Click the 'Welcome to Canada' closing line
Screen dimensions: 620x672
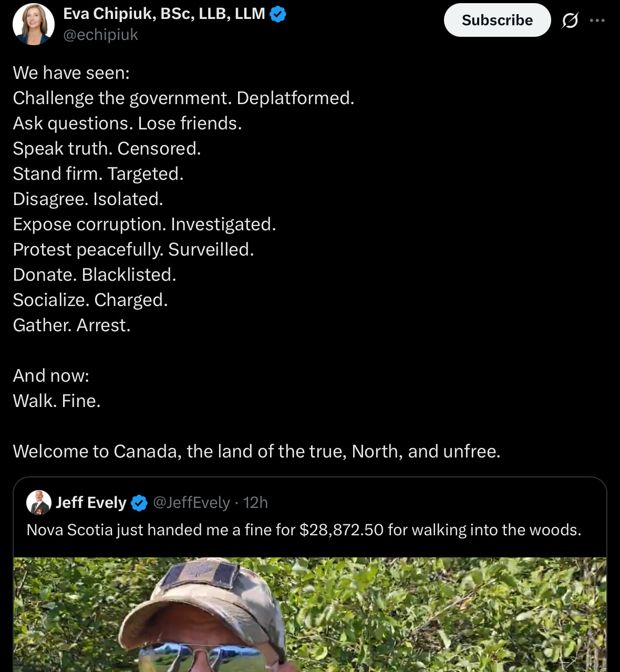(x=256, y=451)
